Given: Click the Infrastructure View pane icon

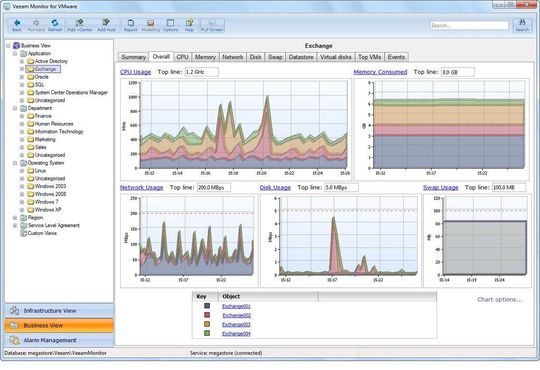Looking at the screenshot, I should coord(14,311).
